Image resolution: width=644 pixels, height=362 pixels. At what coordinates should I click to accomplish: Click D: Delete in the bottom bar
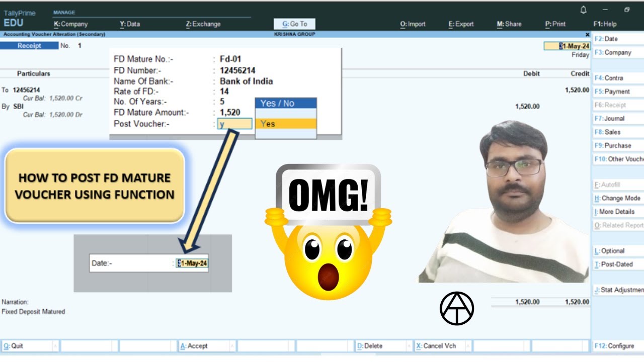(x=383, y=346)
